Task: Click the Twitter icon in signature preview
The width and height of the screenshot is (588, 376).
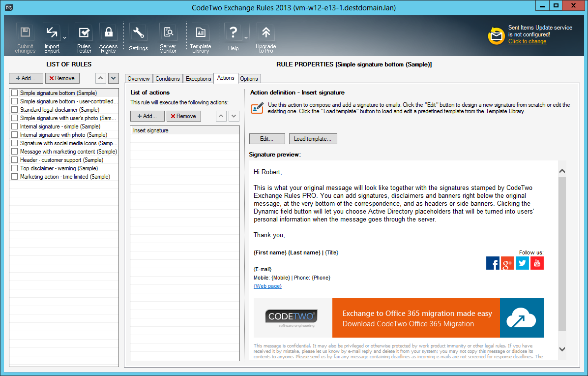Action: 523,263
